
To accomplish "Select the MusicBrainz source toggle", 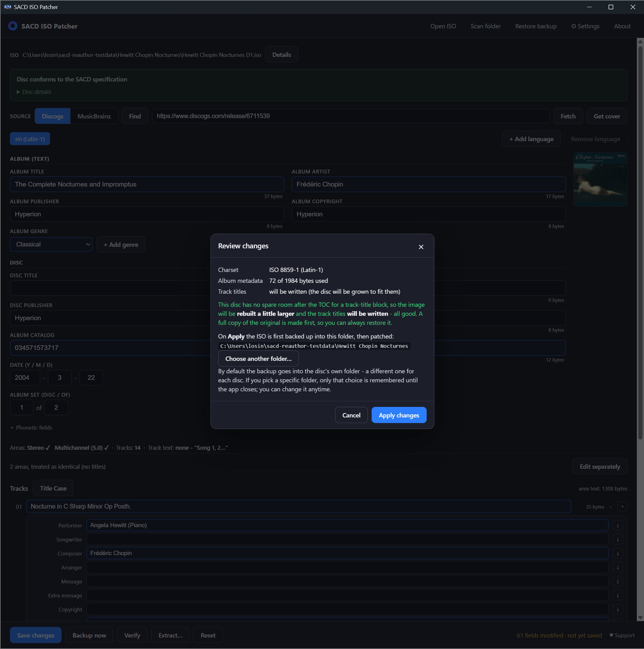I will click(x=94, y=116).
